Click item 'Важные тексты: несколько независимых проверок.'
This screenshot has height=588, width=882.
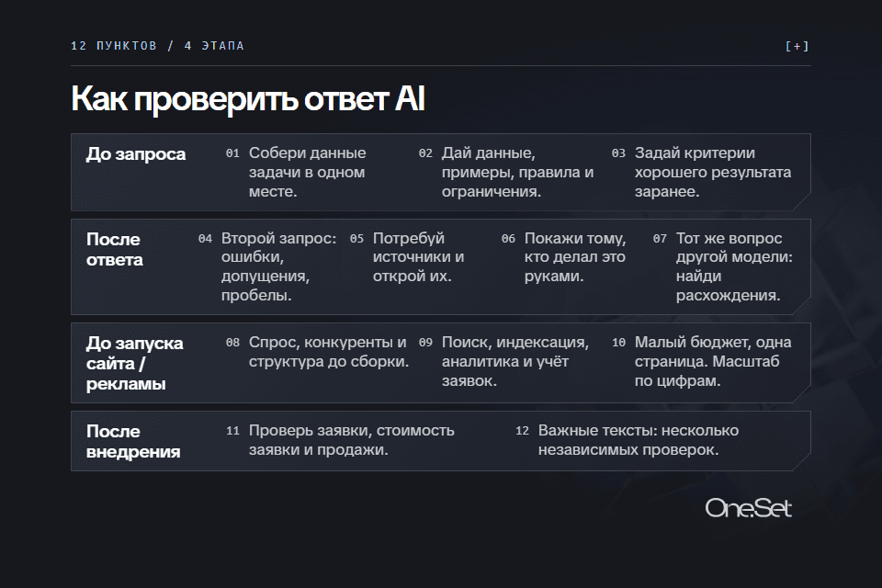point(639,440)
